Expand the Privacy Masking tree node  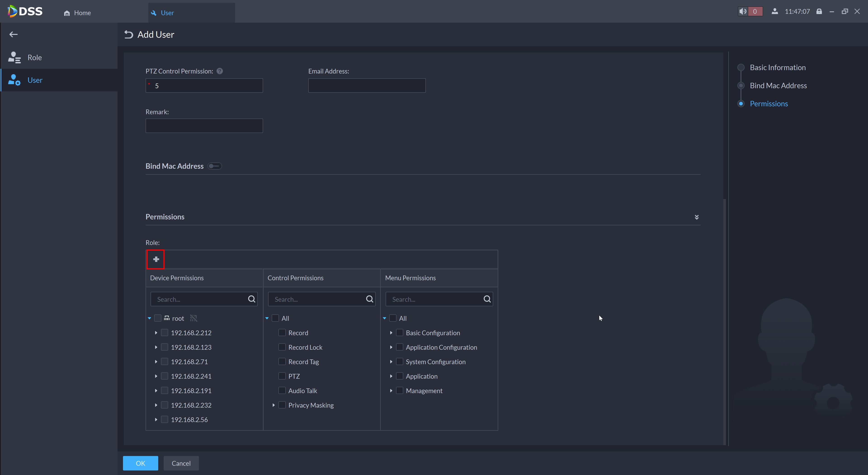(274, 405)
